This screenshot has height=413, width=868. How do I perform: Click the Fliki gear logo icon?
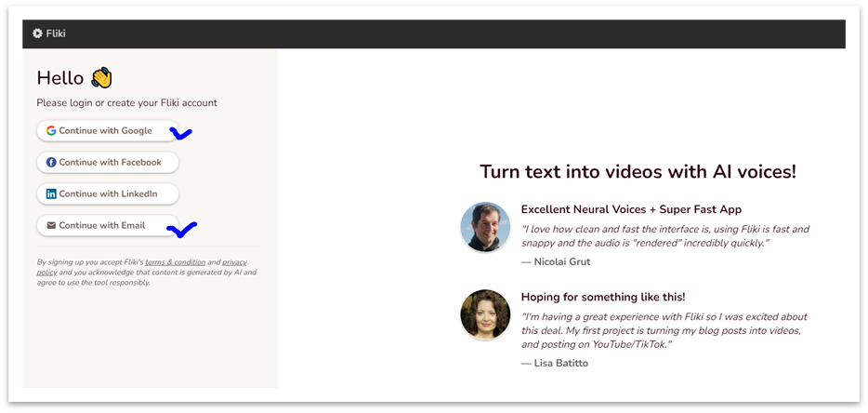[37, 33]
